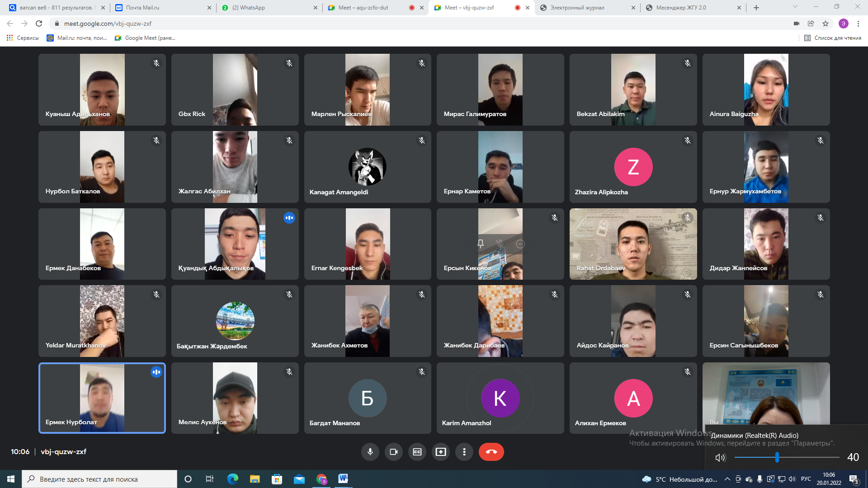The width and height of the screenshot is (868, 488).
Task: Click the mute icon on Ерсын Кикенов's tile
Action: (500, 244)
